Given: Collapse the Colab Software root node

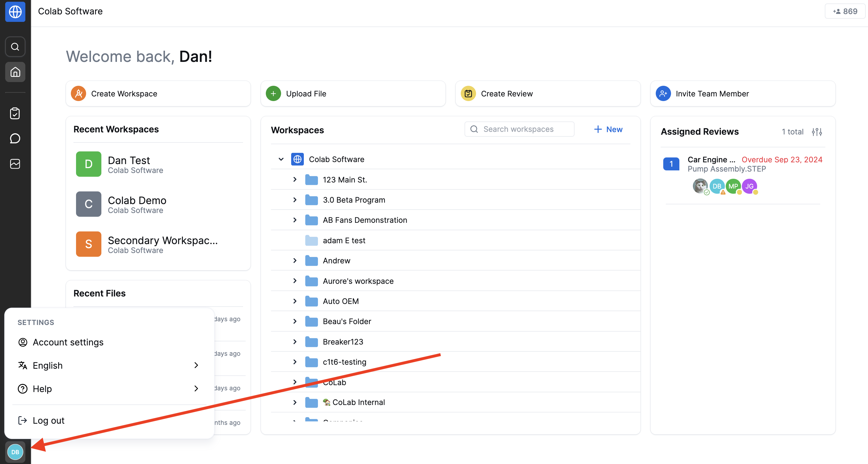Looking at the screenshot, I should point(281,159).
